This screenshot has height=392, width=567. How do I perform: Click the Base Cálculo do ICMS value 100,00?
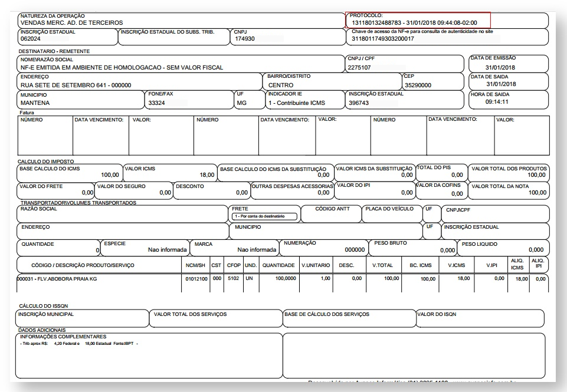coord(110,175)
